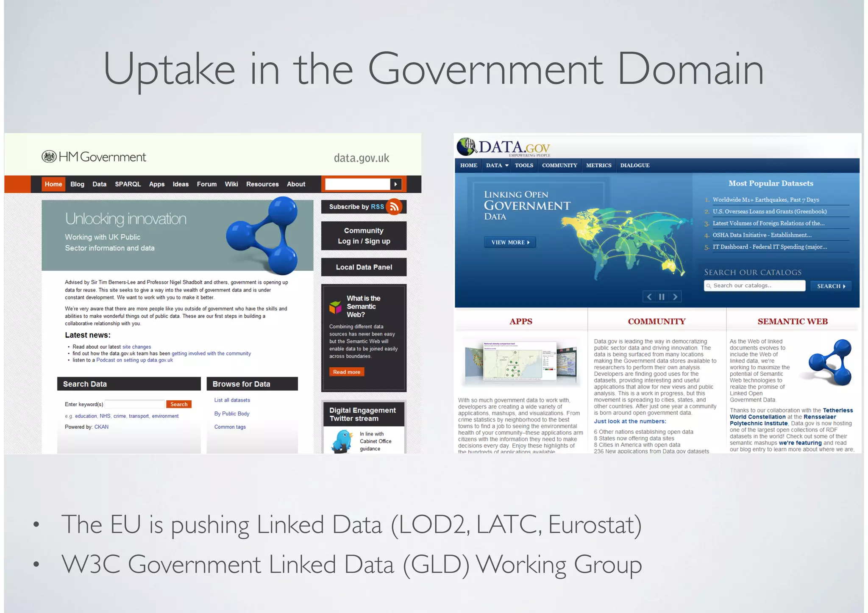Viewport: 868px width, 613px height.
Task: Open the DATA dropdown arrow in Data.gov nav
Action: tap(506, 166)
